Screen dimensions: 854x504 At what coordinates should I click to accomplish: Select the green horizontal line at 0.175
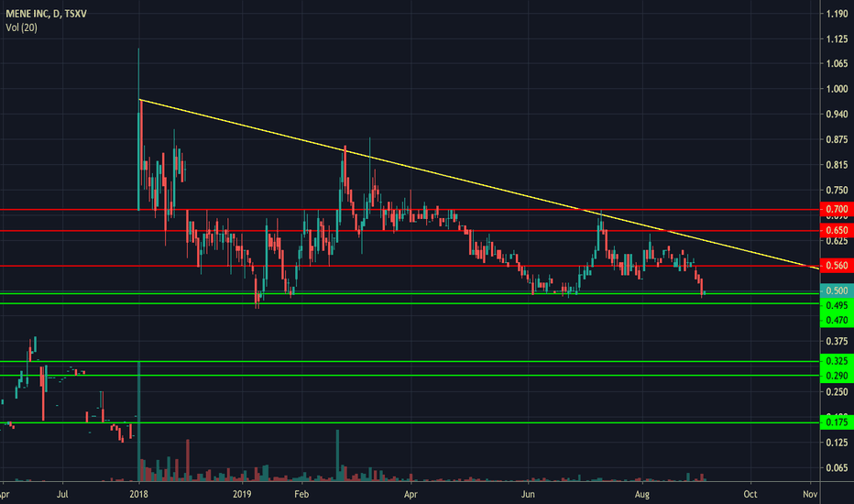410,422
